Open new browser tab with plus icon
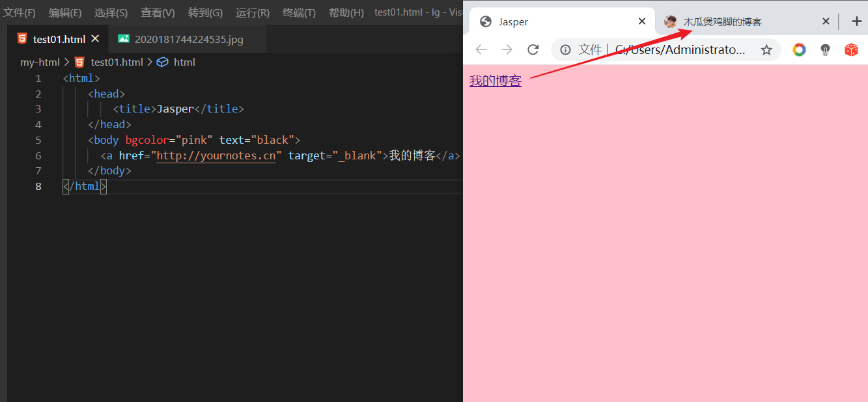Image resolution: width=868 pixels, height=402 pixels. (x=856, y=21)
